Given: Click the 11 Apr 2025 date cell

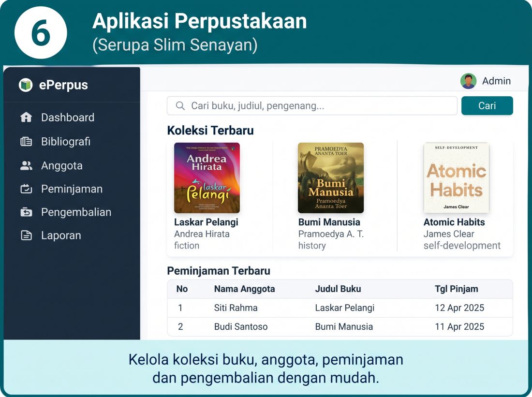Looking at the screenshot, I should click(459, 327).
